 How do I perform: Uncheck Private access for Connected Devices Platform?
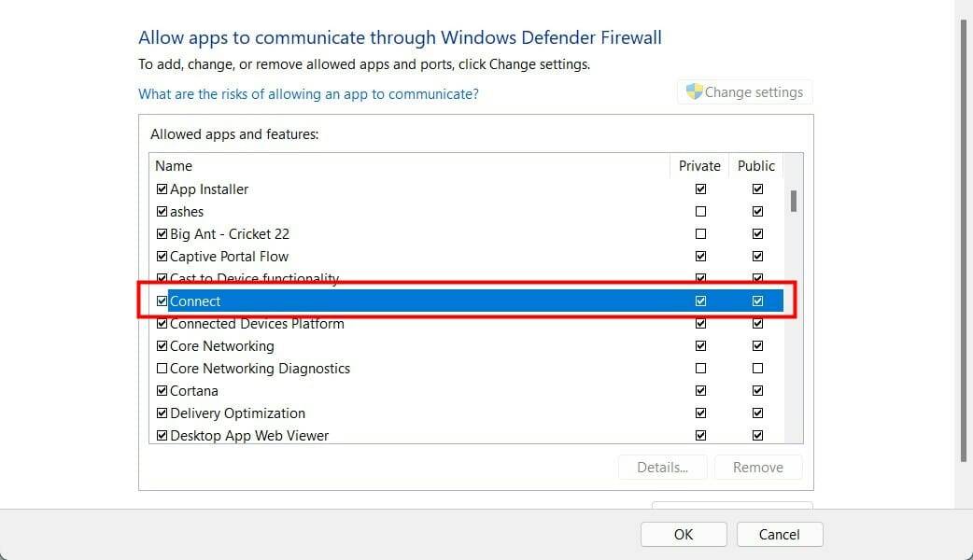(700, 323)
